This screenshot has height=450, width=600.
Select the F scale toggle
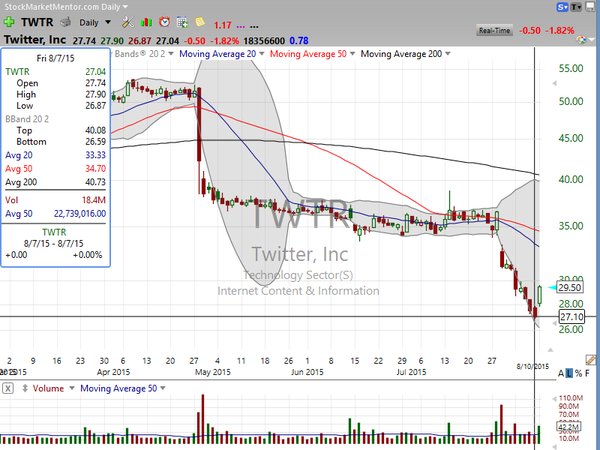click(587, 373)
